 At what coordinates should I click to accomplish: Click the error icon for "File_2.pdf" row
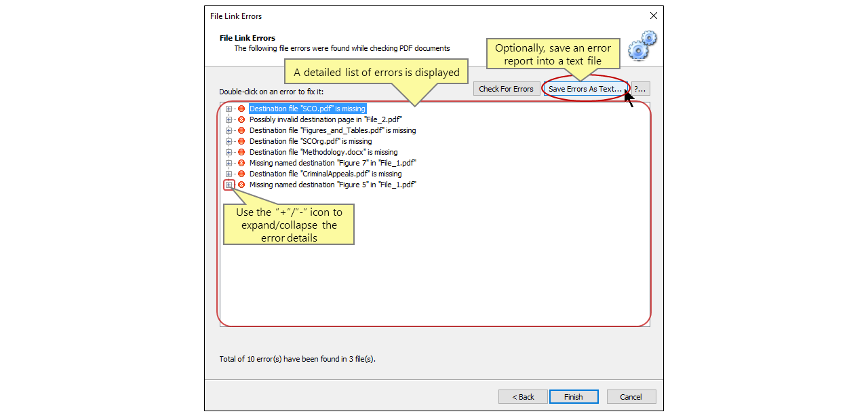point(241,119)
